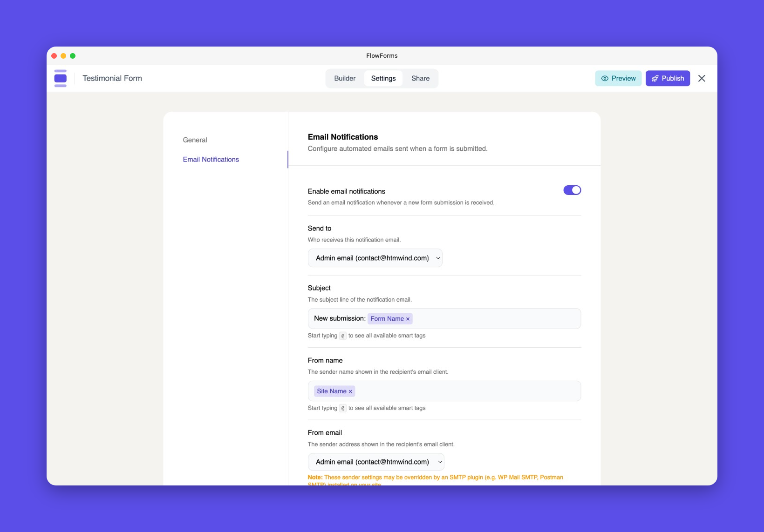Remove the Form Name smart tag from Subject

tap(408, 318)
